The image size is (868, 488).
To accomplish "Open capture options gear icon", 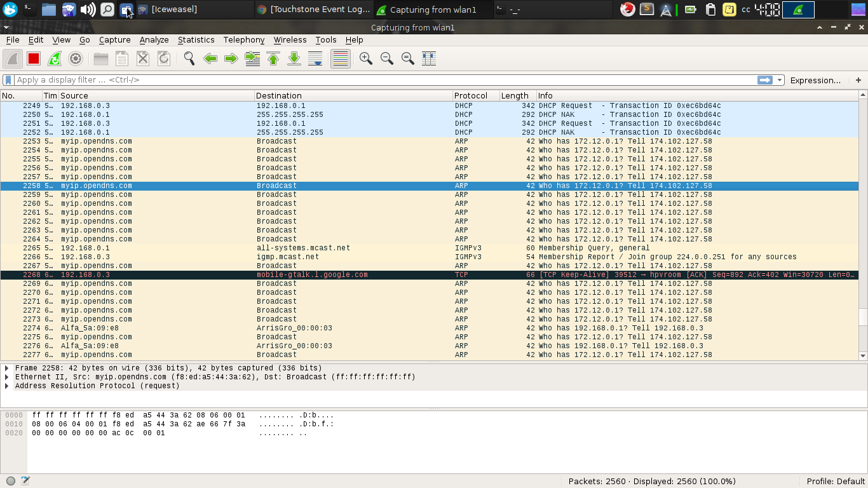I will [76, 58].
